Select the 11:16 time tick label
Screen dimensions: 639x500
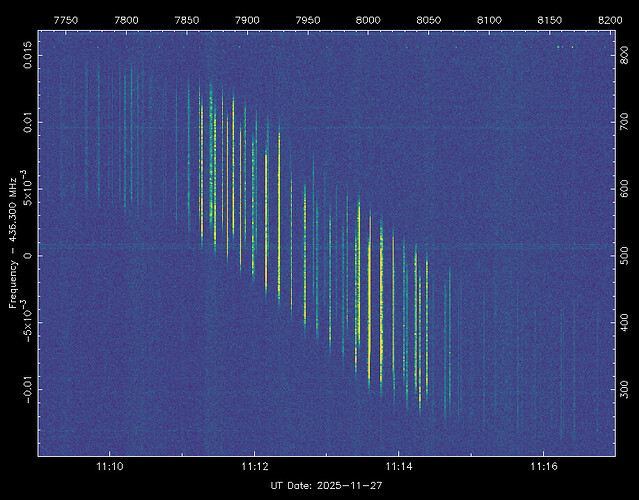tap(543, 467)
